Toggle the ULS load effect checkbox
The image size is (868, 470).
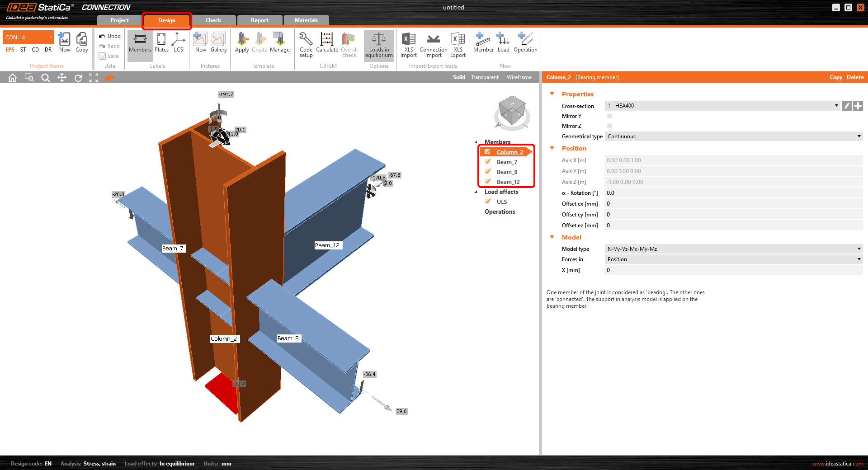[488, 202]
